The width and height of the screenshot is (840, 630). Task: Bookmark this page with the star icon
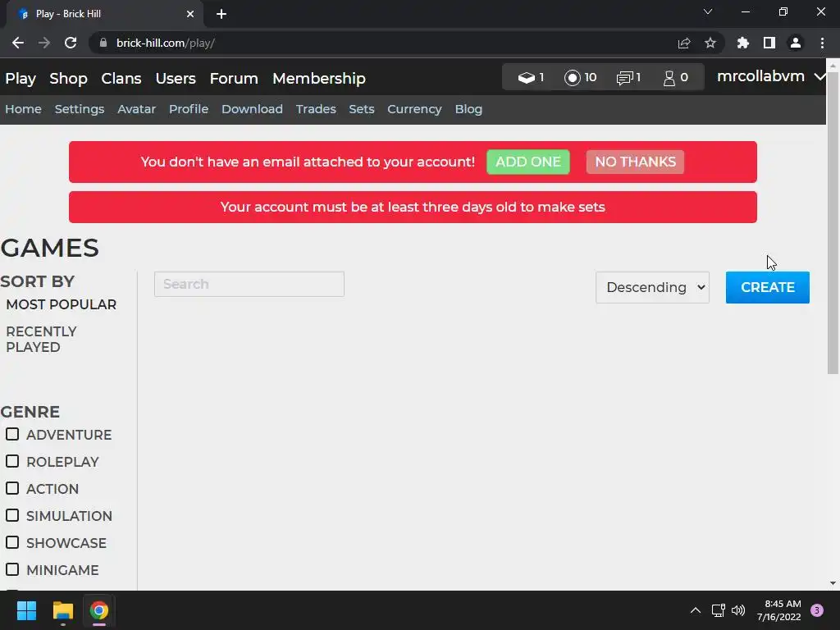[x=710, y=43]
